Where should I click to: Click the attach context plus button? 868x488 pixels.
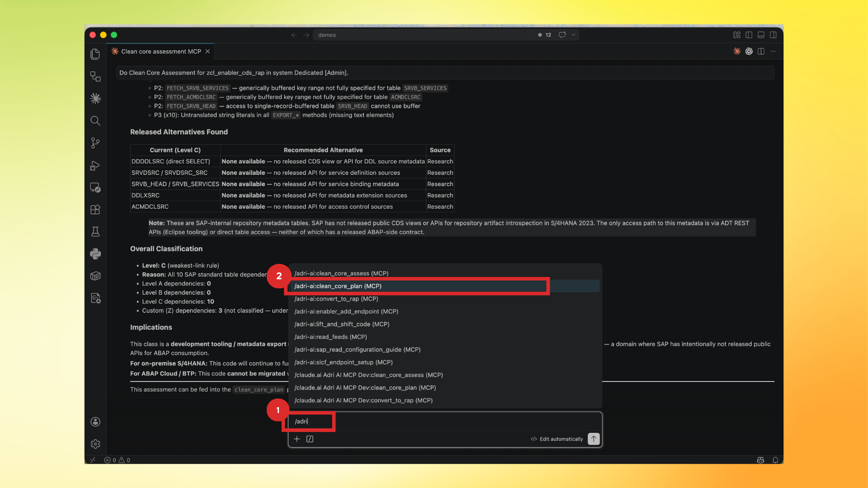click(297, 439)
